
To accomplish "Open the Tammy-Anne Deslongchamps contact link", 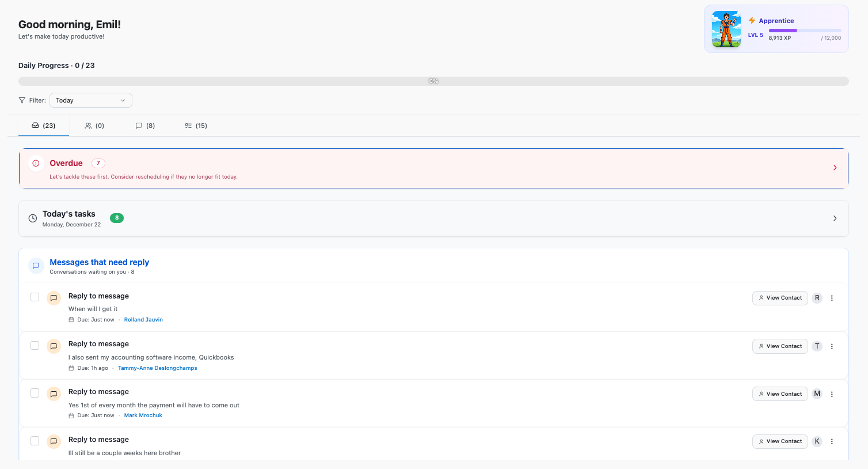I will (x=157, y=368).
